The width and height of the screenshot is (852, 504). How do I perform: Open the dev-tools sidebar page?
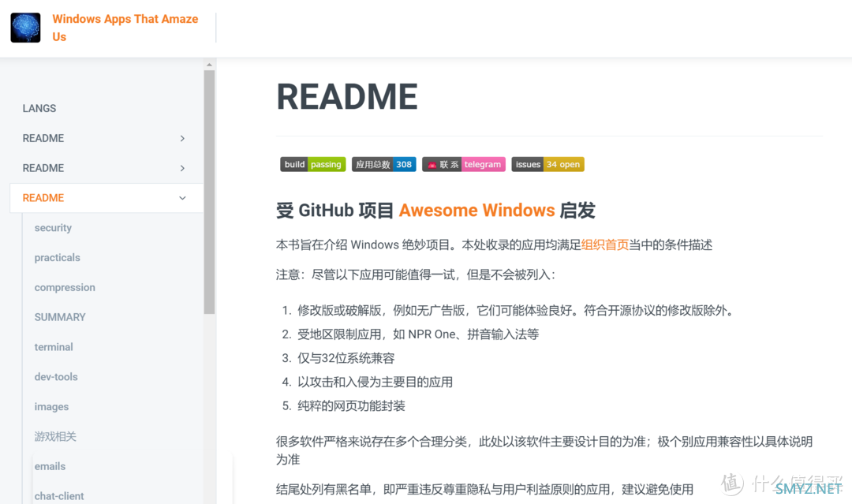56,377
